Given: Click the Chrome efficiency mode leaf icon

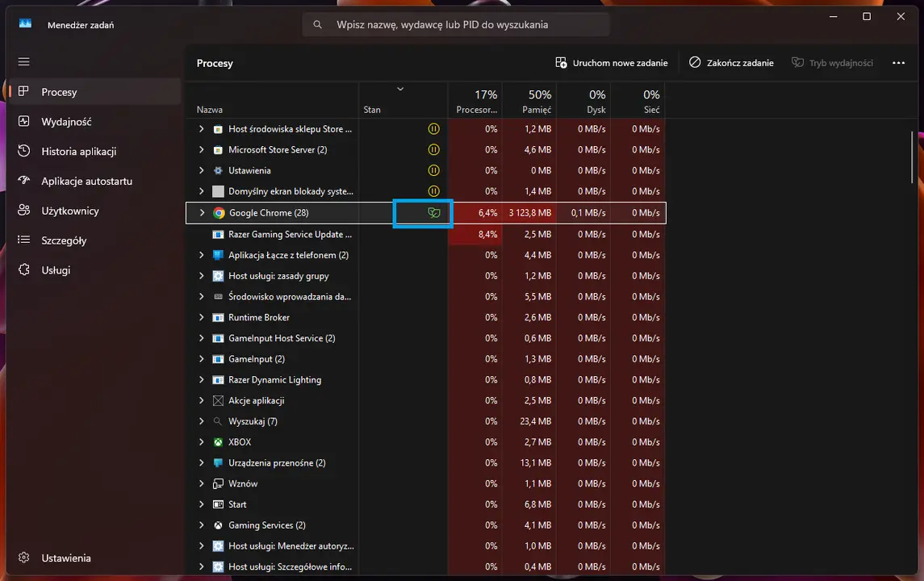Looking at the screenshot, I should click(x=433, y=213).
